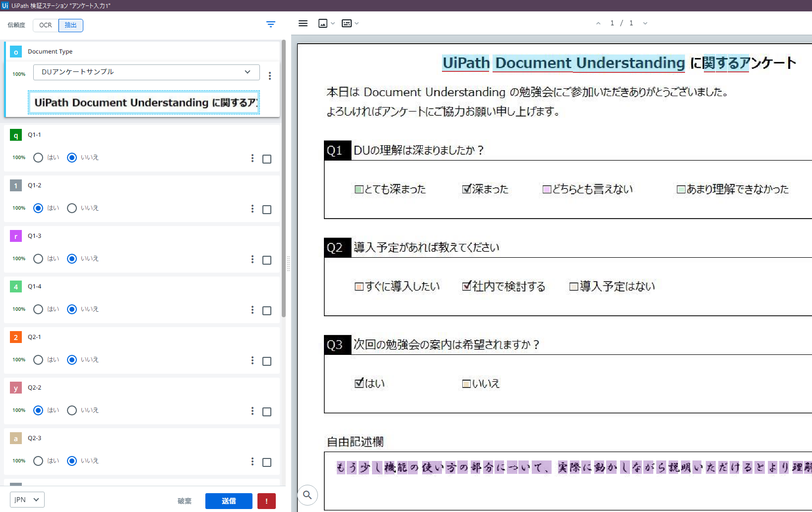Screen dimensions: 812x512
Task: Click the 送信 submit button
Action: (229, 501)
